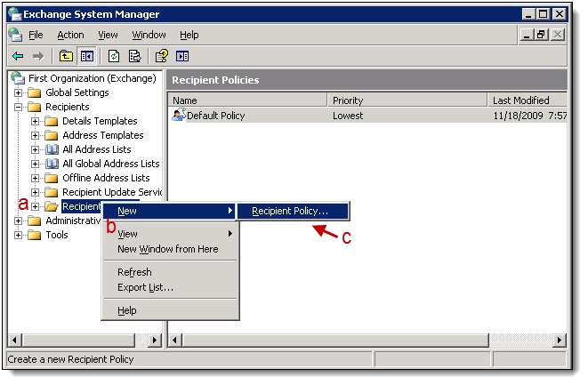Choose Recipient Policy... from the submenu
Viewport: 588px width, 385px height.
tap(294, 211)
